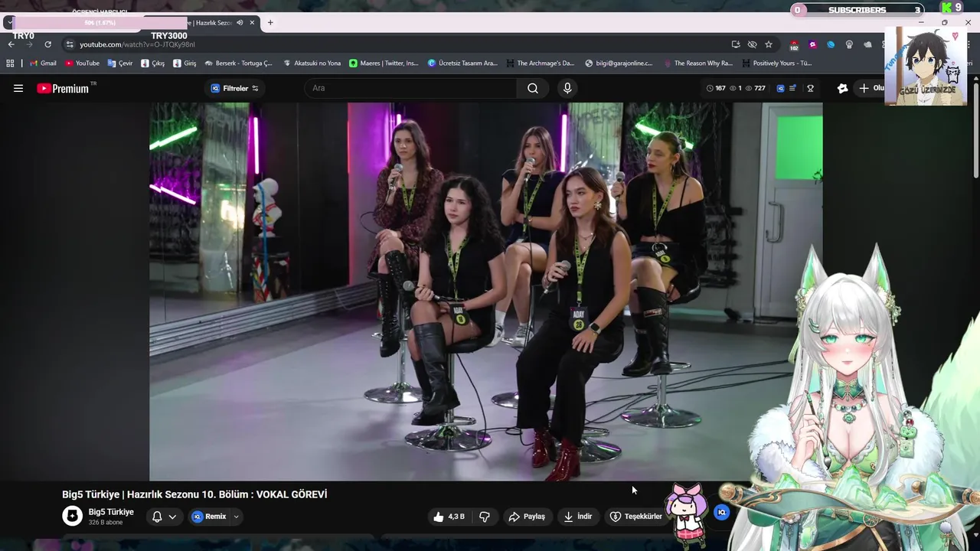Click the clock stat showing 167
This screenshot has width=980, height=551.
[716, 88]
